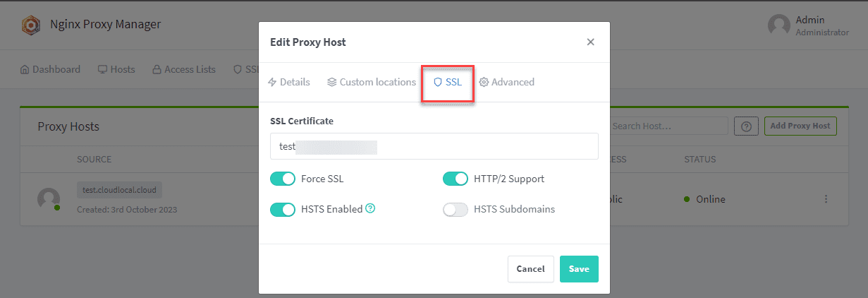Open the three-dot menu for test.cloudlocal.cloud

tap(826, 199)
